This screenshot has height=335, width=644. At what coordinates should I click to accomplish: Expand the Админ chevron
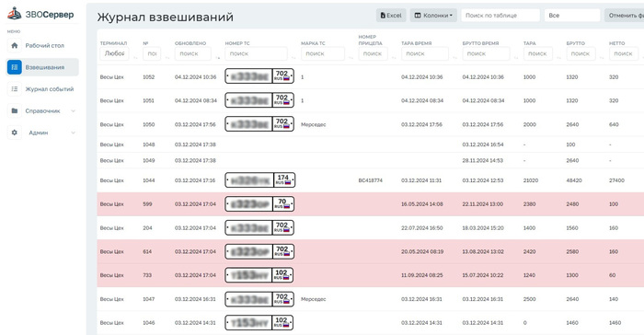[73, 133]
